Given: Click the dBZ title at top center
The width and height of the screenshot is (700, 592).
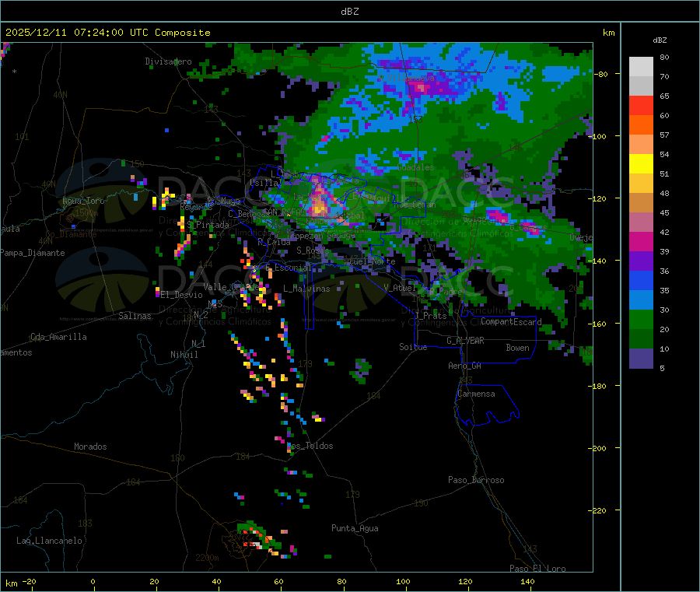Looking at the screenshot, I should 349,12.
